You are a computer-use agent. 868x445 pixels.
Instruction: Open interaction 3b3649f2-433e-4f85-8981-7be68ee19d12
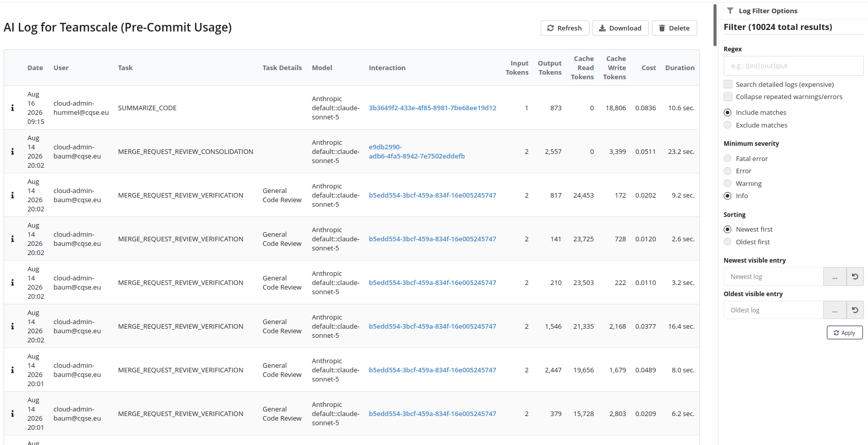(432, 108)
